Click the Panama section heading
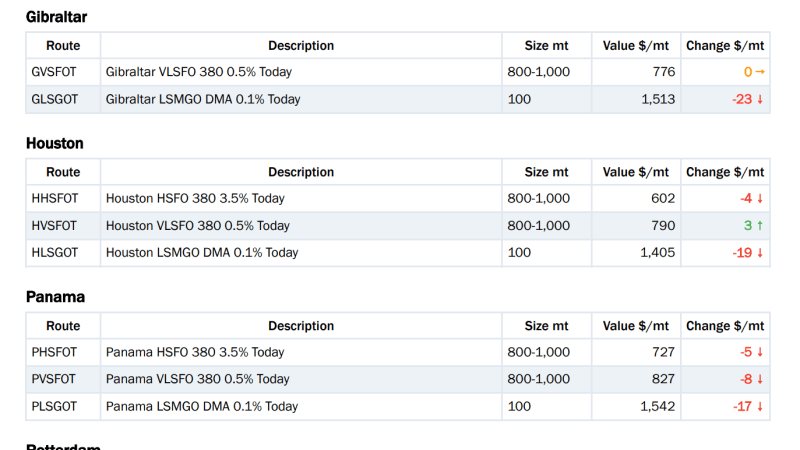The width and height of the screenshot is (800, 450). click(x=55, y=297)
